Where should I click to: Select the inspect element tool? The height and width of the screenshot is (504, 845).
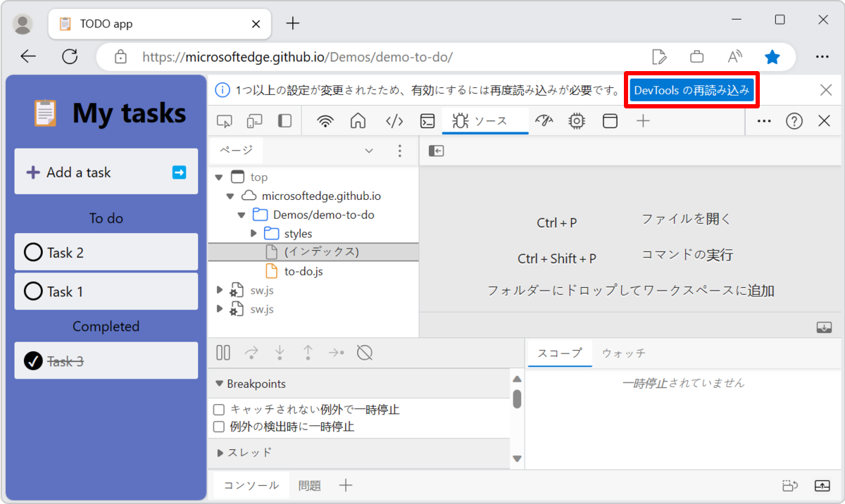(224, 120)
